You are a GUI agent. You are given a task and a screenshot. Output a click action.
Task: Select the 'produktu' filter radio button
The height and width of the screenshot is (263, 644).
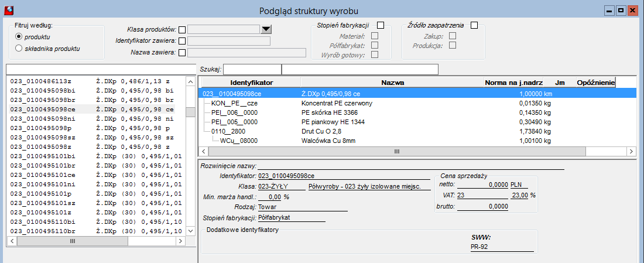[19, 37]
